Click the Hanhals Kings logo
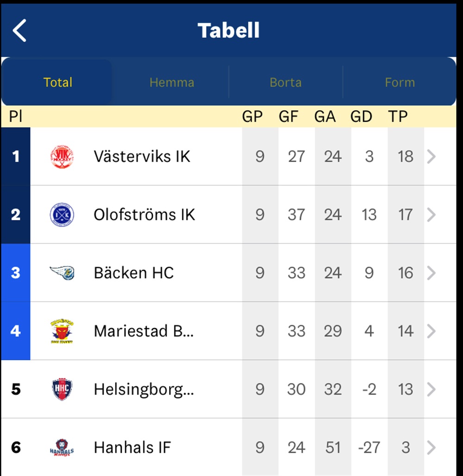Image resolution: width=463 pixels, height=476 pixels. point(62,447)
